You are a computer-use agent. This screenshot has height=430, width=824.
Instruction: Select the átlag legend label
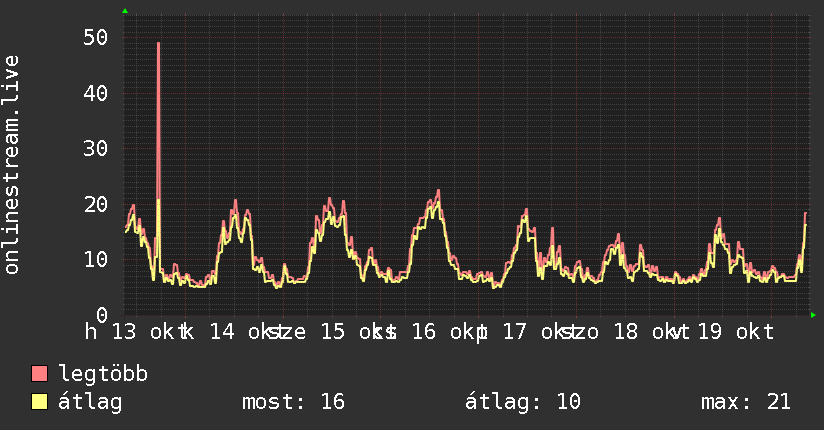click(90, 402)
